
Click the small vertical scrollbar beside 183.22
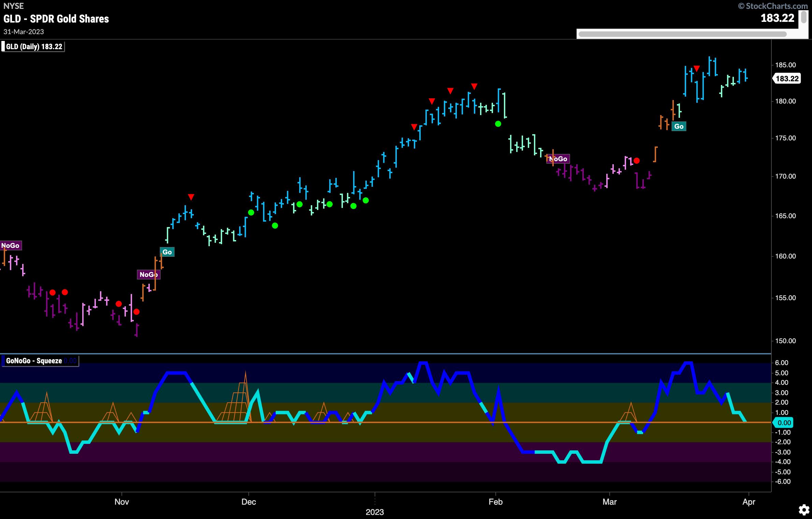tap(803, 17)
